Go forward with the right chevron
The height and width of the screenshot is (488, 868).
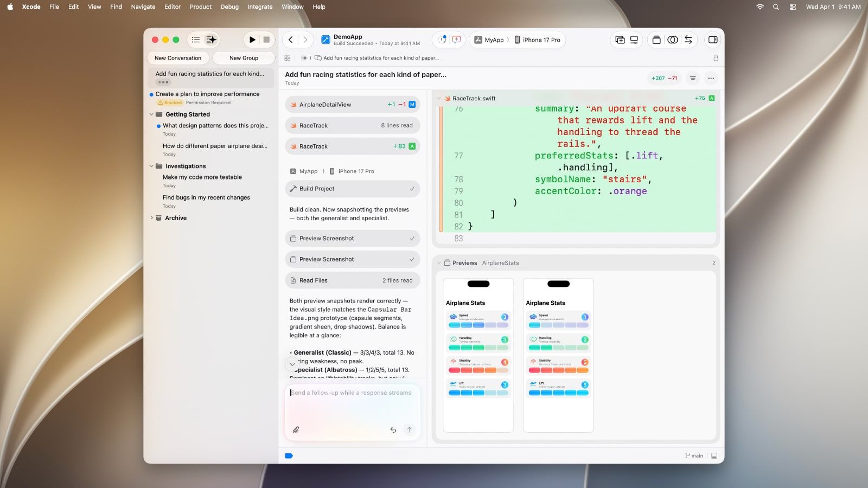tap(305, 40)
